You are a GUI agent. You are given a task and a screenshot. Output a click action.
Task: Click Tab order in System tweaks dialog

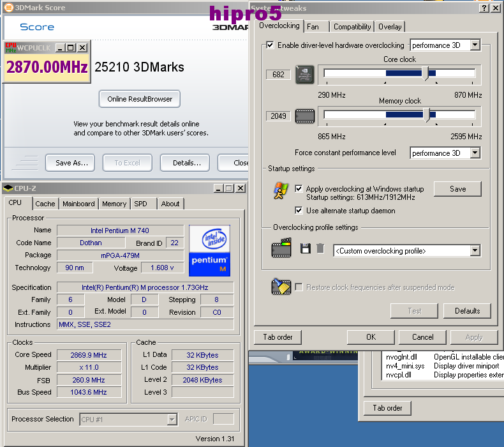(278, 337)
